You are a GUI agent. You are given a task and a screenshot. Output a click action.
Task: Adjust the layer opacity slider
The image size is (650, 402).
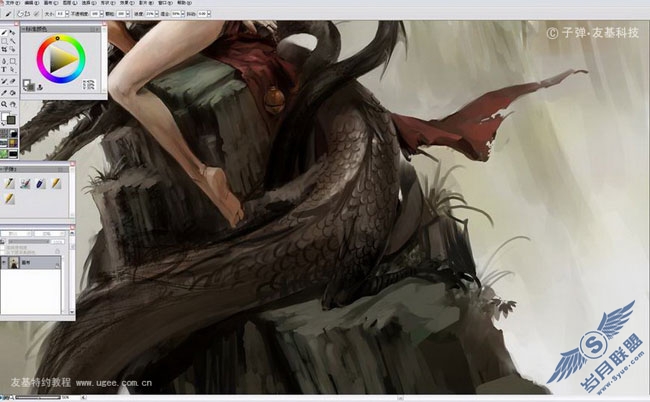point(29,242)
